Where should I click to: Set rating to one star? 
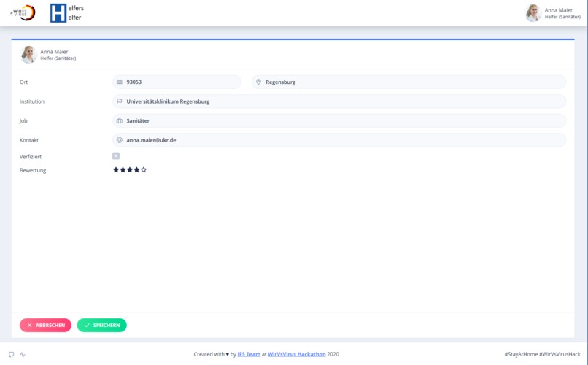coord(116,170)
